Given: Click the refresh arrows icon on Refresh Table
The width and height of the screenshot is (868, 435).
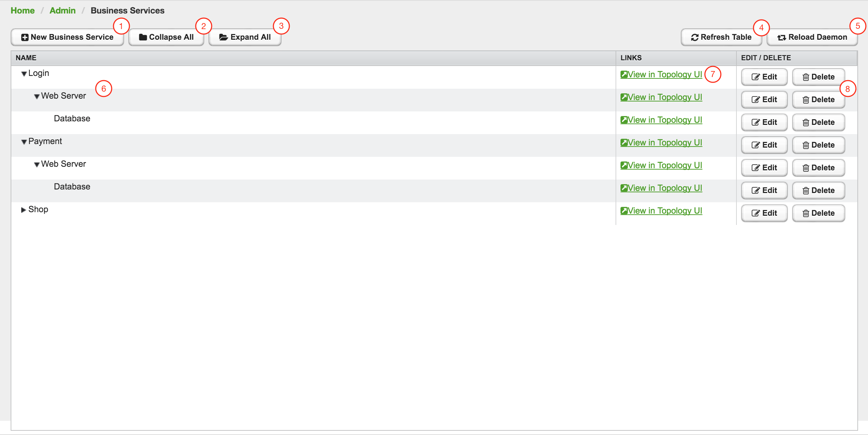Looking at the screenshot, I should click(x=695, y=37).
